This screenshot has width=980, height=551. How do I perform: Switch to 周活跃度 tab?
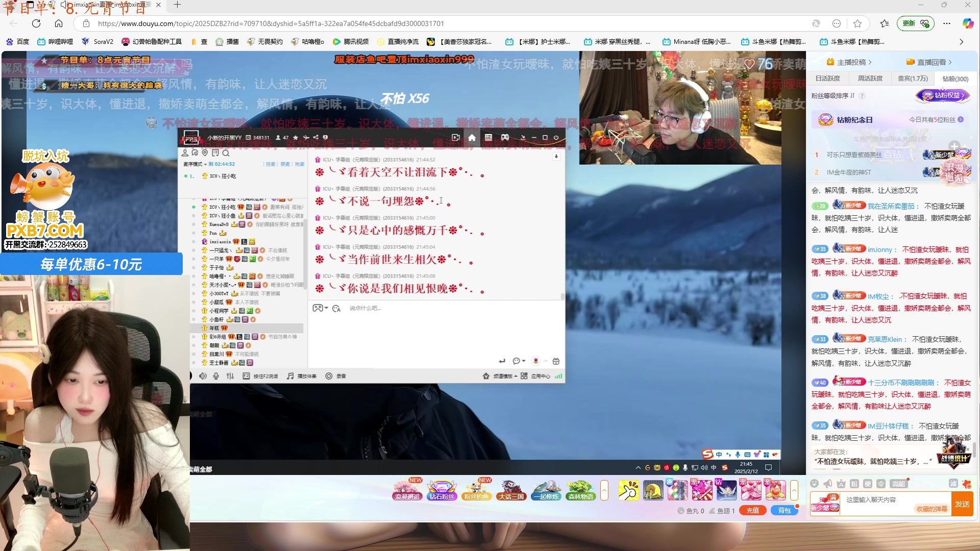coord(870,79)
